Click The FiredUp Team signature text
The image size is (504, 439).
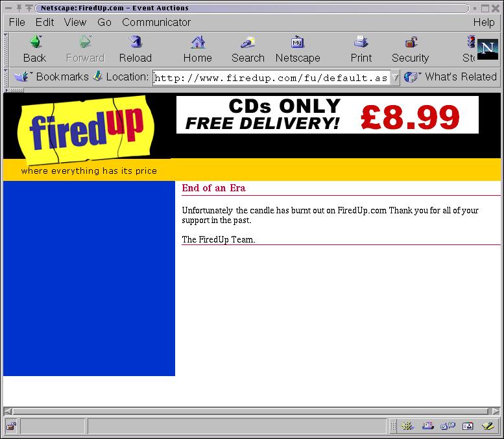[x=219, y=239]
